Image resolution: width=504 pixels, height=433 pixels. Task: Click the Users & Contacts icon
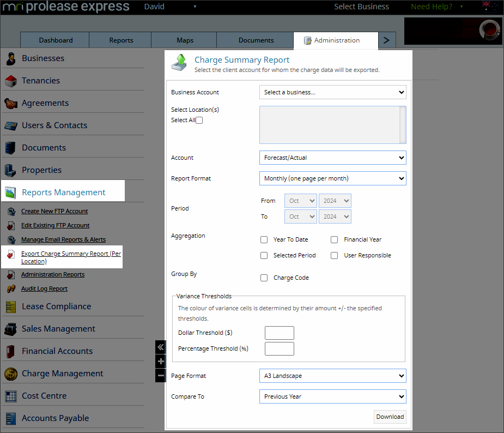click(11, 125)
